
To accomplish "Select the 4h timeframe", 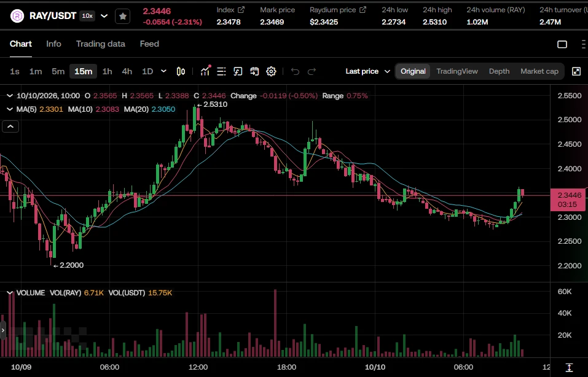I will tap(127, 71).
